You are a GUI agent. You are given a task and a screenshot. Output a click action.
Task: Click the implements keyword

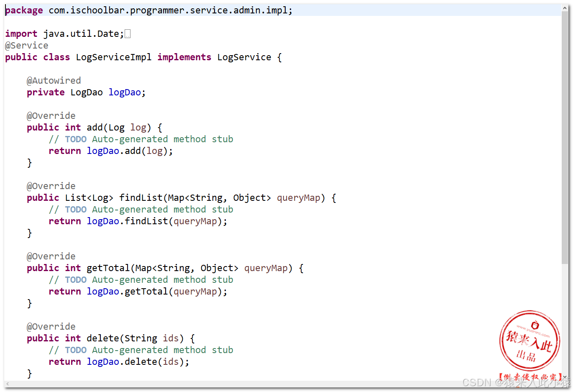coord(184,57)
